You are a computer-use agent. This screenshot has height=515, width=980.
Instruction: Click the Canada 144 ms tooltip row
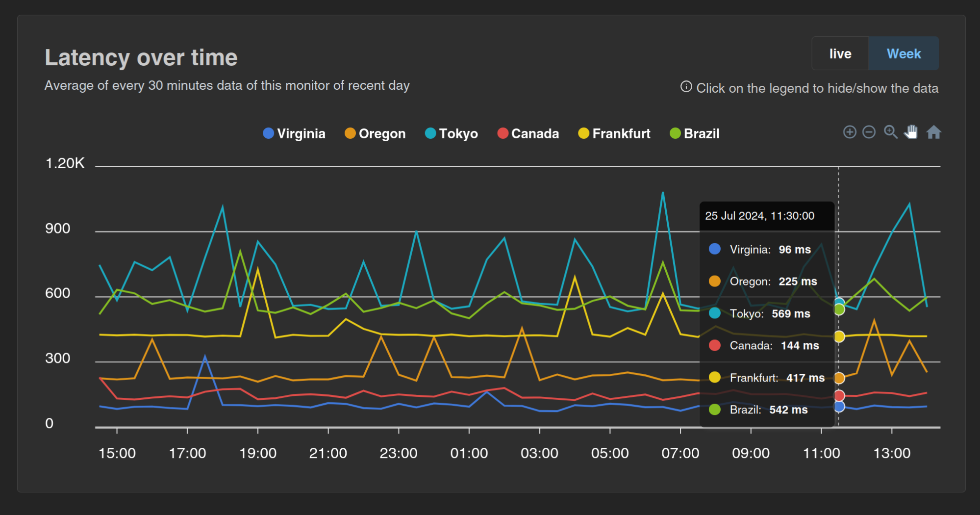[767, 346]
